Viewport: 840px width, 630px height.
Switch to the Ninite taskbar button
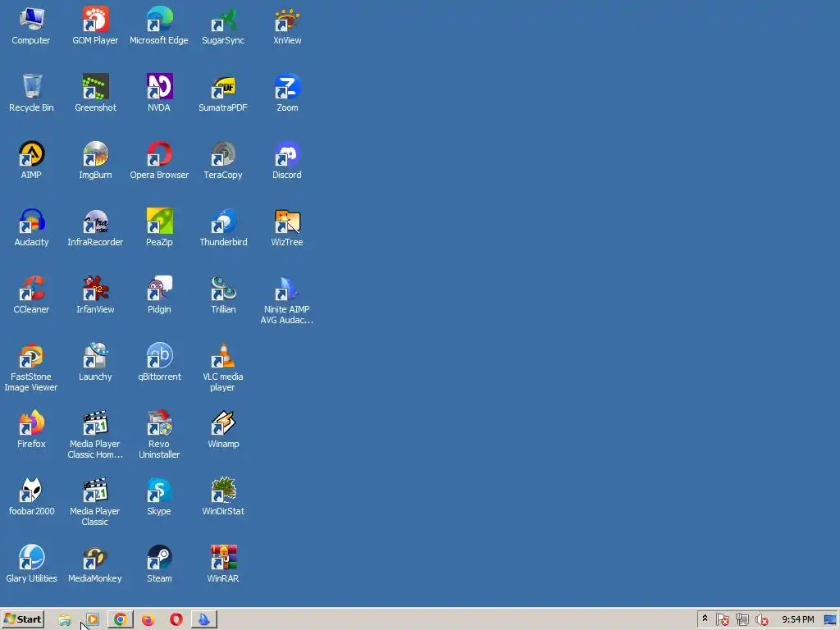204,620
